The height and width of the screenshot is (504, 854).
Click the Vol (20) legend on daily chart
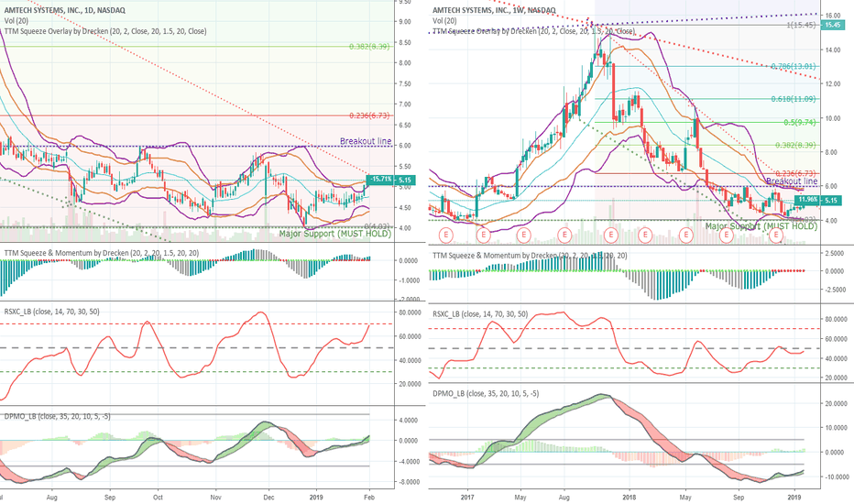tap(16, 21)
